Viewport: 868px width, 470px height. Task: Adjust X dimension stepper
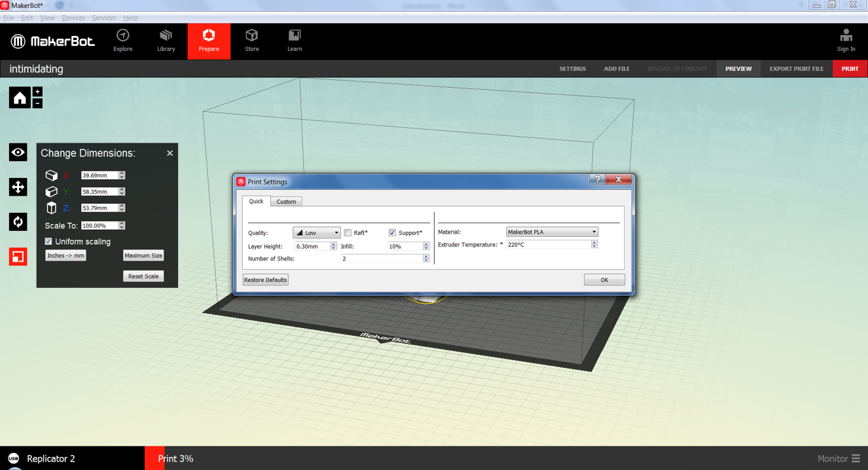(x=122, y=175)
